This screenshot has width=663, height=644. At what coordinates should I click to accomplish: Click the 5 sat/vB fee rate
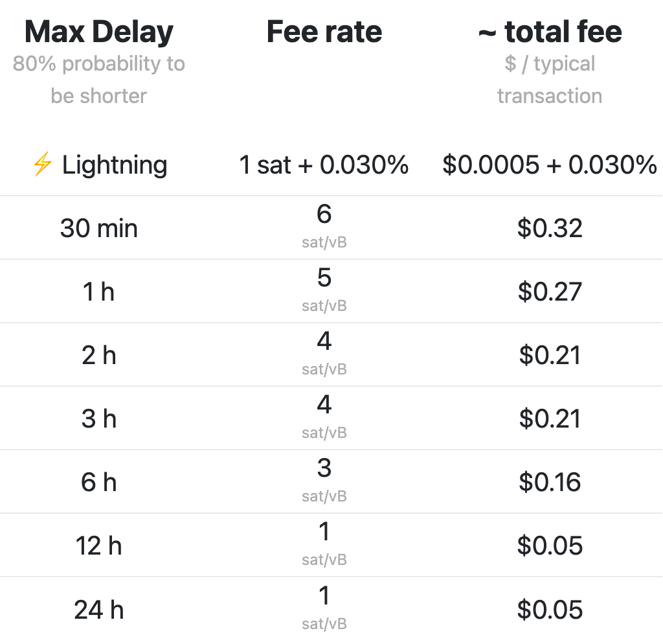[x=324, y=284]
